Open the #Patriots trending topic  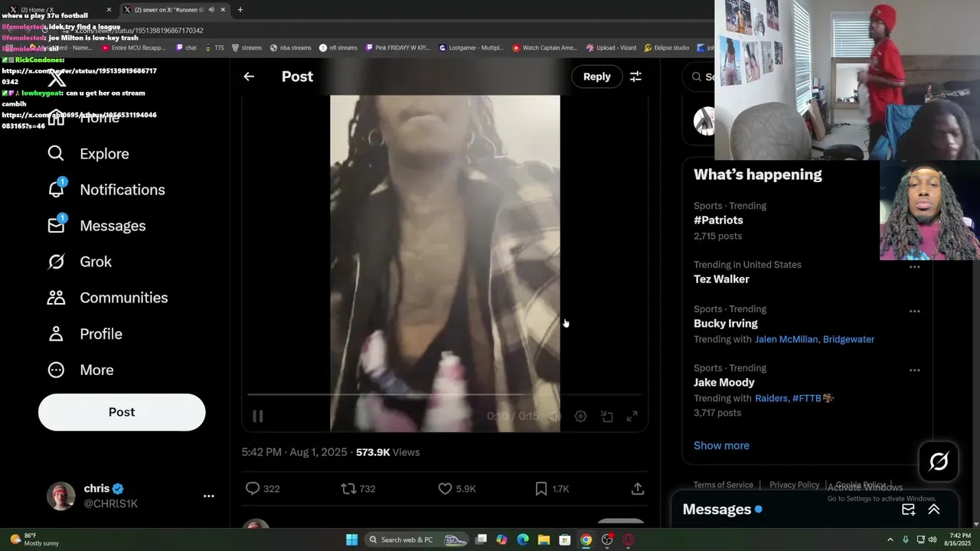tap(718, 220)
